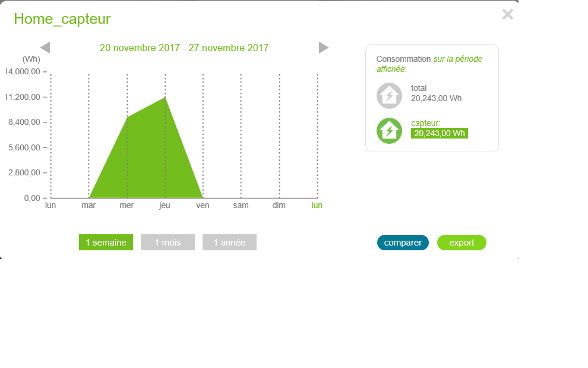Click the 8,400,00 y-axis value
Image resolution: width=588 pixels, height=368 pixels.
tap(24, 122)
